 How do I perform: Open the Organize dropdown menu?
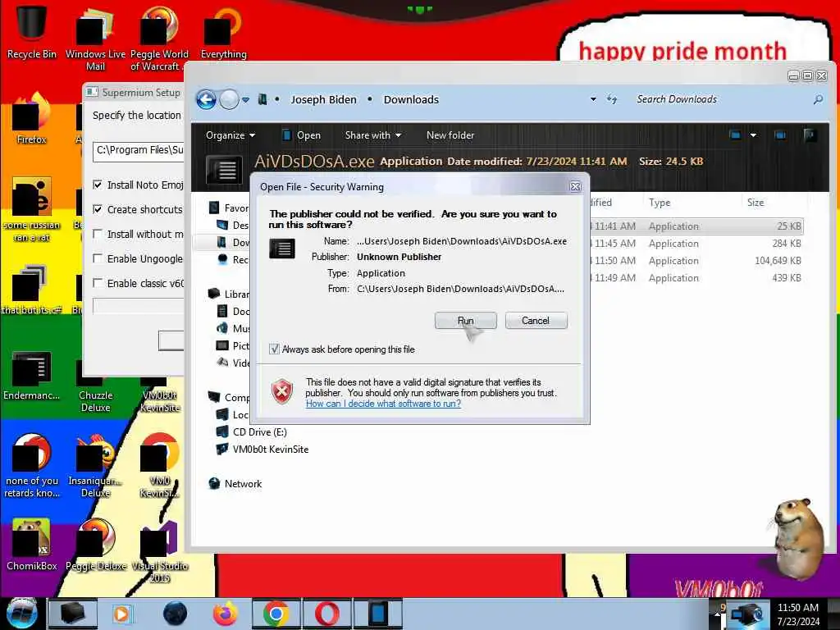click(231, 135)
